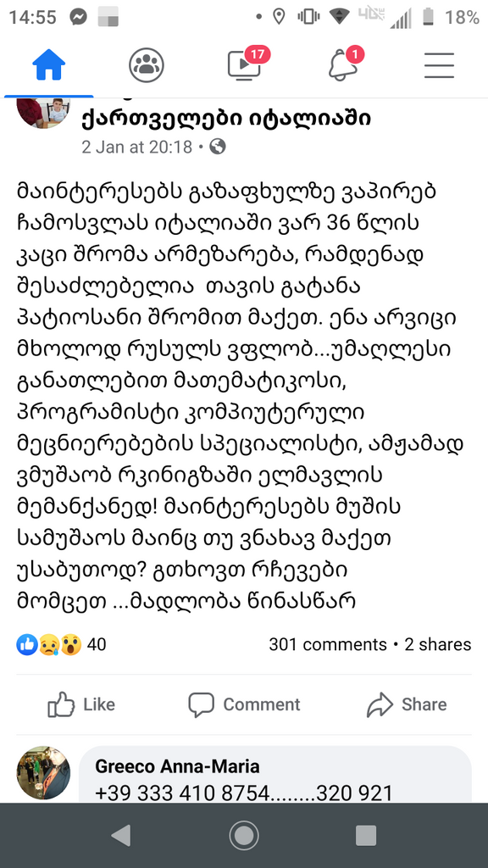
Task: Tap the Android back navigation button
Action: tap(121, 835)
